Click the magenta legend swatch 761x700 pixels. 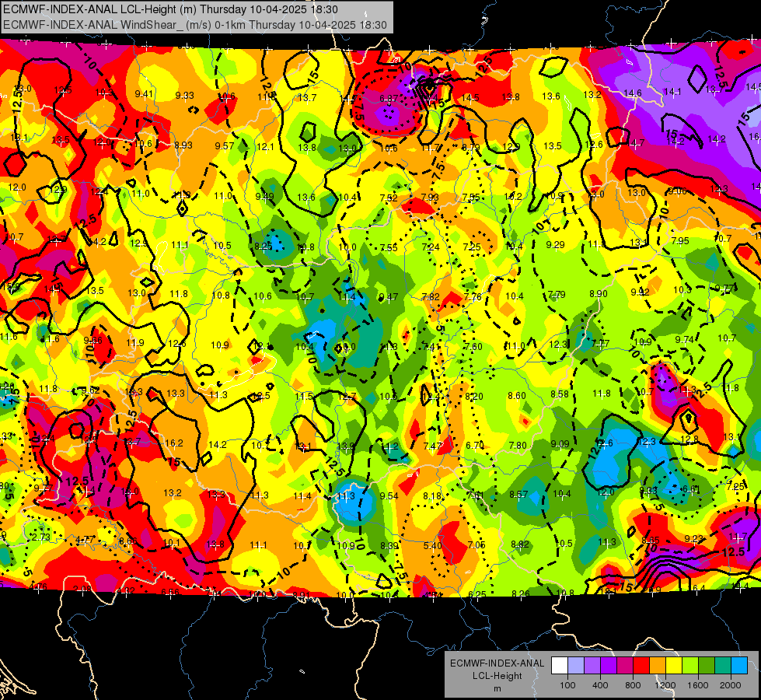[625, 666]
